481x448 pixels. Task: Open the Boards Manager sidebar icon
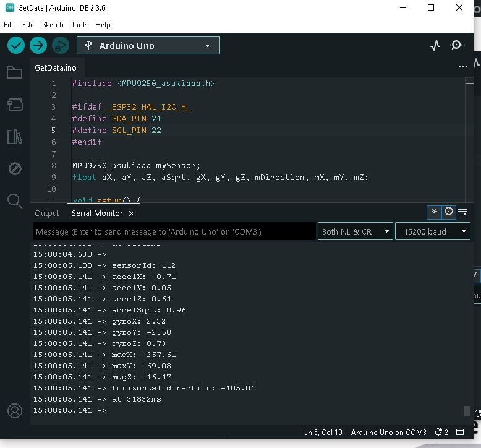[x=15, y=105]
